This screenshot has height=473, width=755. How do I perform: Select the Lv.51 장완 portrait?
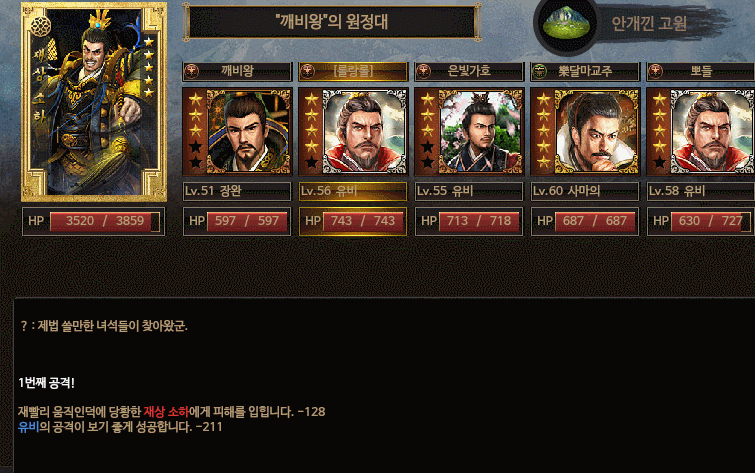pyautogui.click(x=237, y=131)
